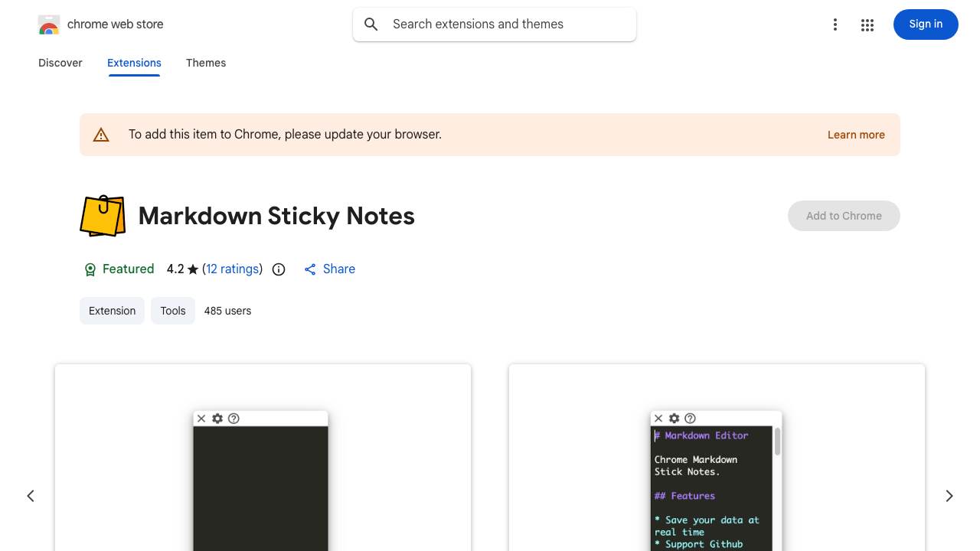
Task: Open the first blank note screenshot thumbnail
Action: [x=263, y=458]
